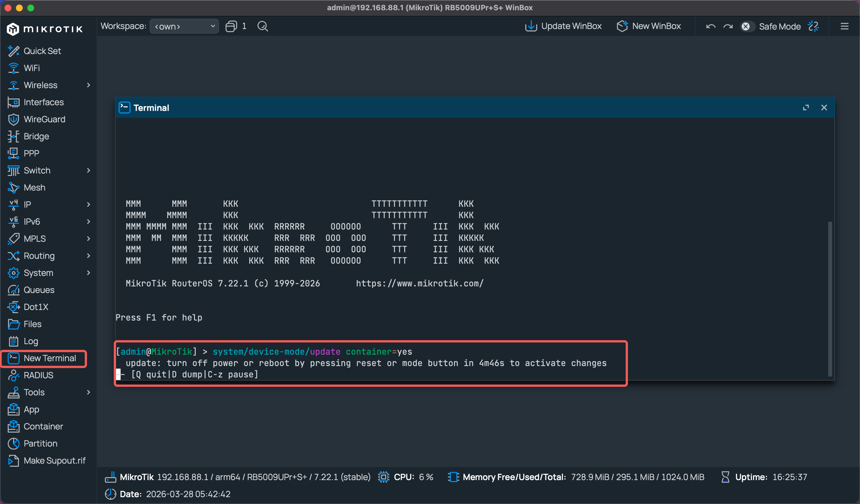Click the search magnifier in top toolbar
Screen dimensions: 860x504
tap(262, 26)
